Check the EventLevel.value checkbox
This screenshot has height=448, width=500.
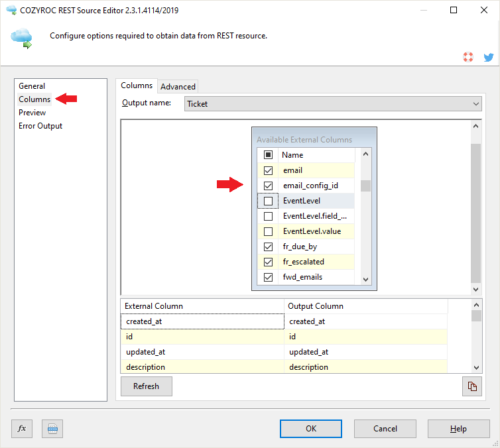point(268,231)
